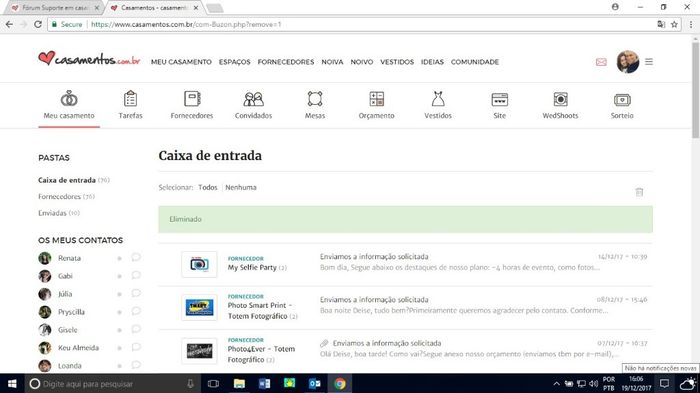Click the taskbar volume icon

point(593,384)
